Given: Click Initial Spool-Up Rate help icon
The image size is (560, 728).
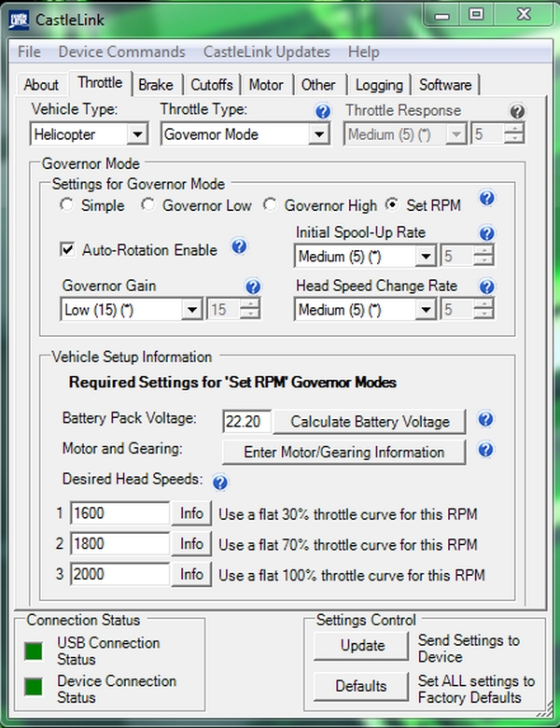Looking at the screenshot, I should 486,232.
